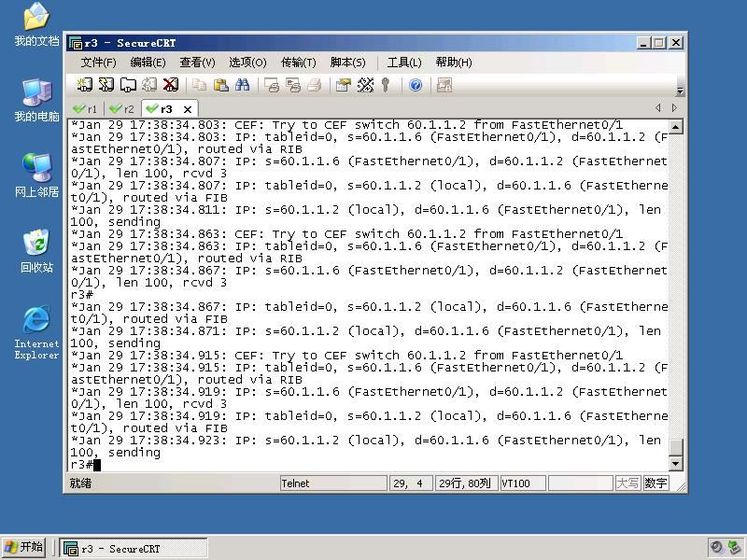Image resolution: width=747 pixels, height=560 pixels.
Task: Click the Disconnect red X icon
Action: coord(171,85)
